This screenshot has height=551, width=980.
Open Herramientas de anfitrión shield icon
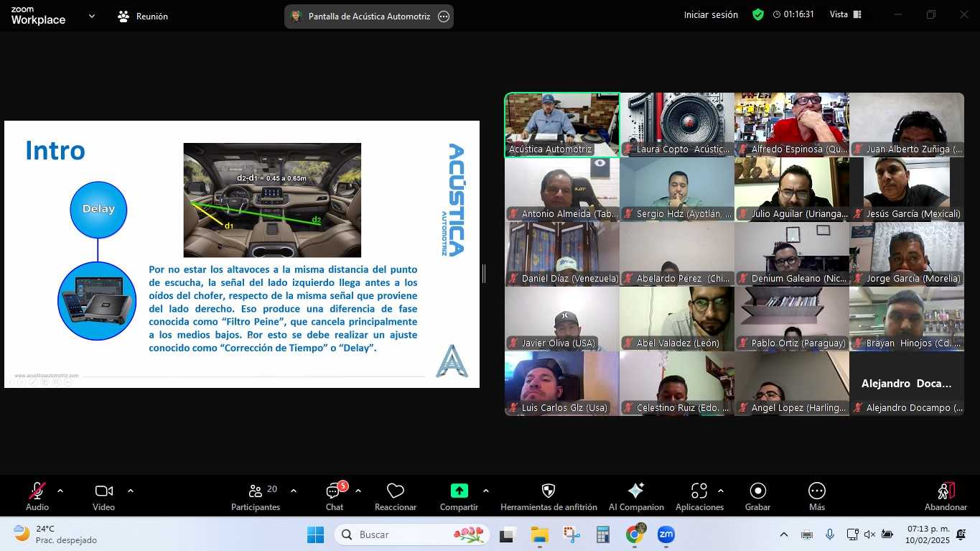[549, 491]
